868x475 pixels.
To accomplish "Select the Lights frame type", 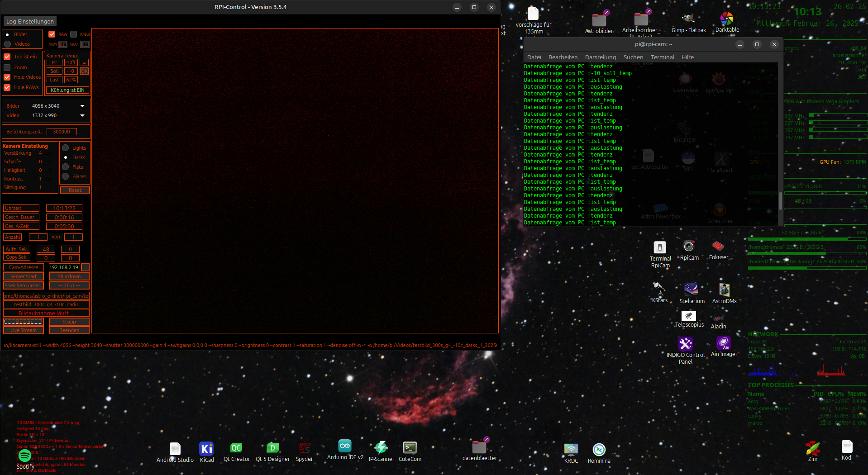I will pos(66,148).
